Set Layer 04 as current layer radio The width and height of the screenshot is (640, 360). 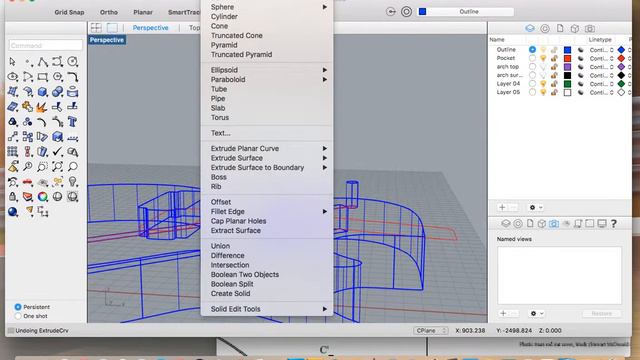tap(532, 84)
